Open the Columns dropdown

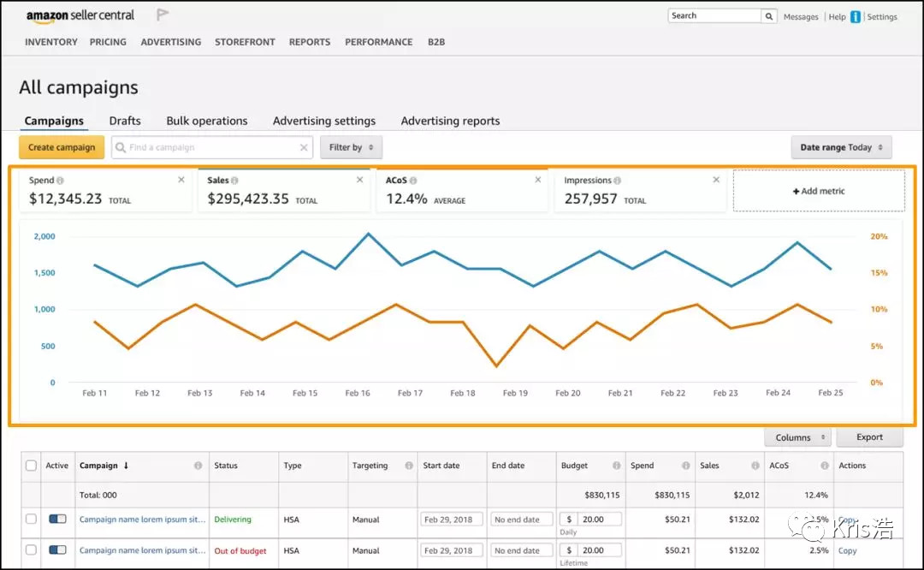(797, 437)
